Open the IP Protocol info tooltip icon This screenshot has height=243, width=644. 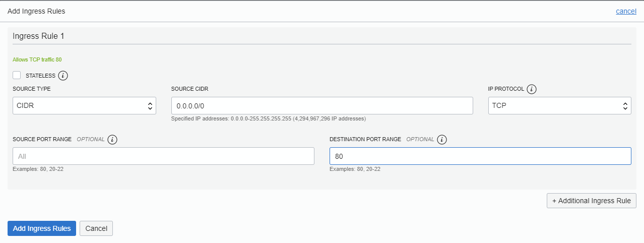coord(532,89)
